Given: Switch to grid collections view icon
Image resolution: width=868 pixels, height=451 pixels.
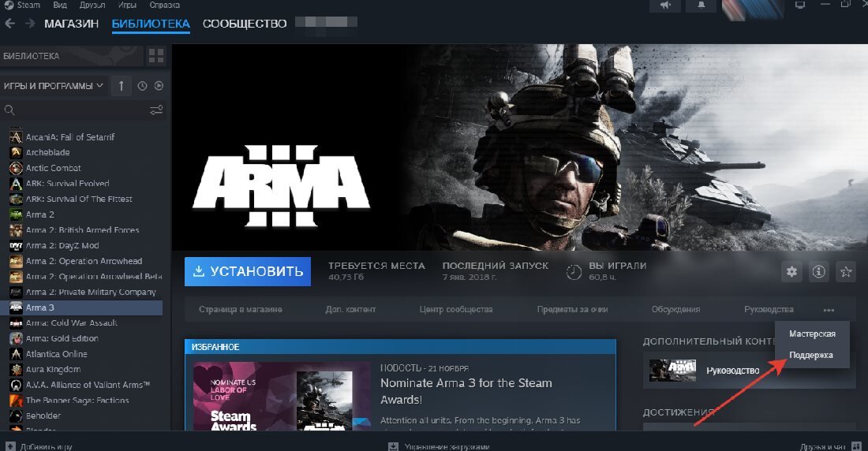Looking at the screenshot, I should (157, 56).
